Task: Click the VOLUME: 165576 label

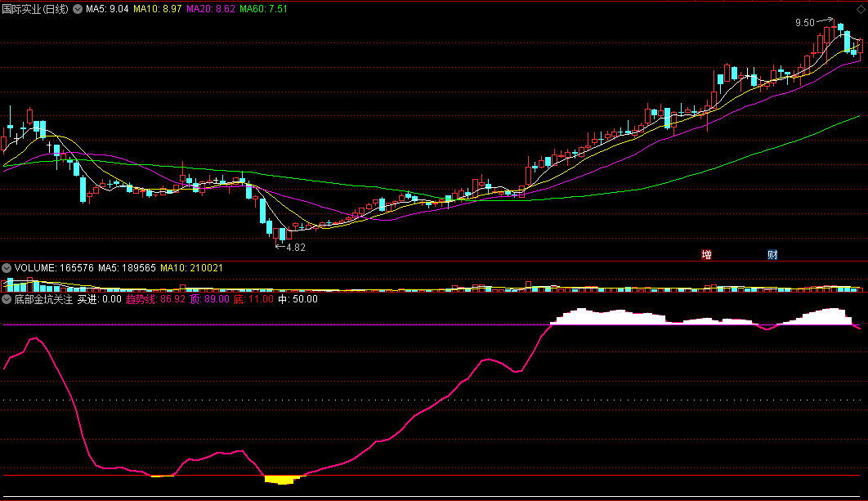Action: click(x=54, y=268)
